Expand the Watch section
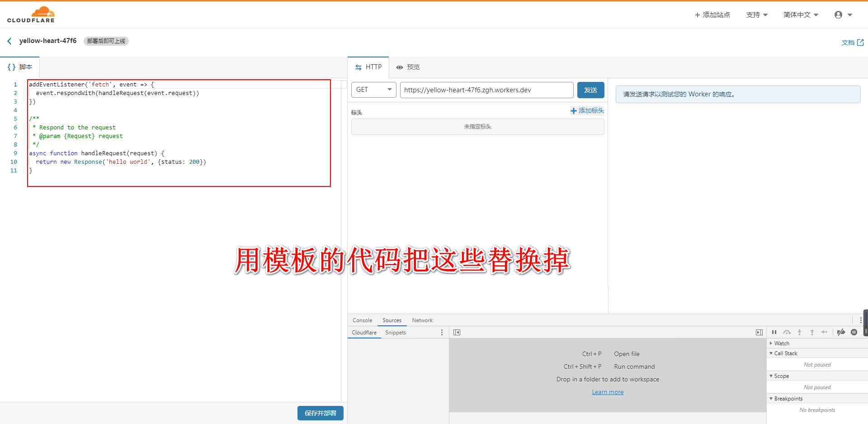868x424 pixels. pos(771,343)
